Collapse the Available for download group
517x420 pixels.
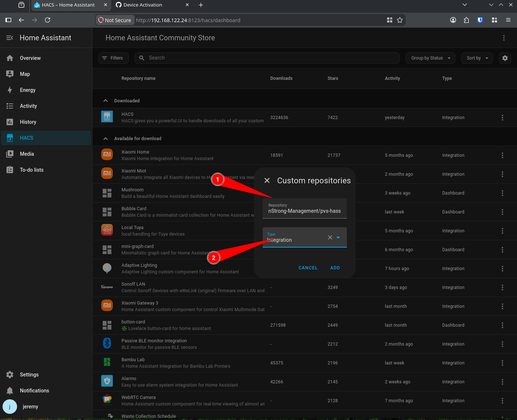tap(106, 138)
